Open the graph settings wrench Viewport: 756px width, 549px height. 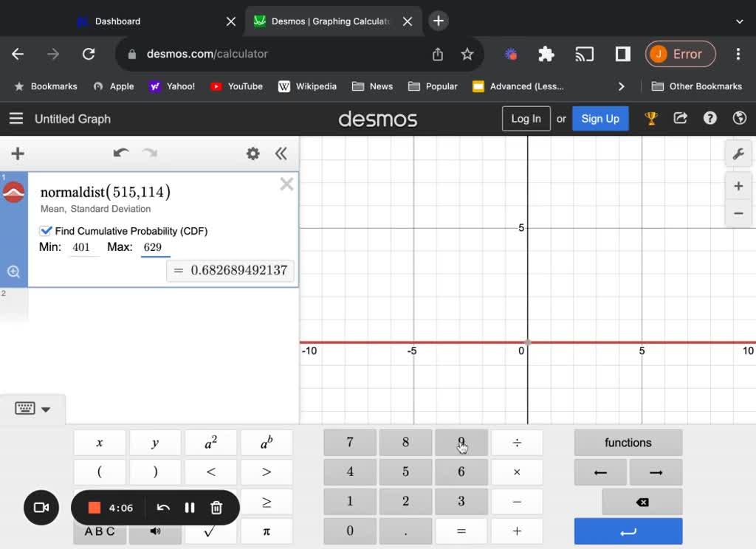tap(738, 154)
